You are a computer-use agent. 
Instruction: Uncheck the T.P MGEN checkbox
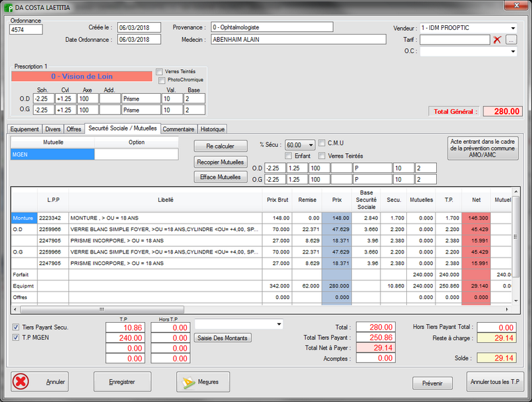pyautogui.click(x=15, y=337)
